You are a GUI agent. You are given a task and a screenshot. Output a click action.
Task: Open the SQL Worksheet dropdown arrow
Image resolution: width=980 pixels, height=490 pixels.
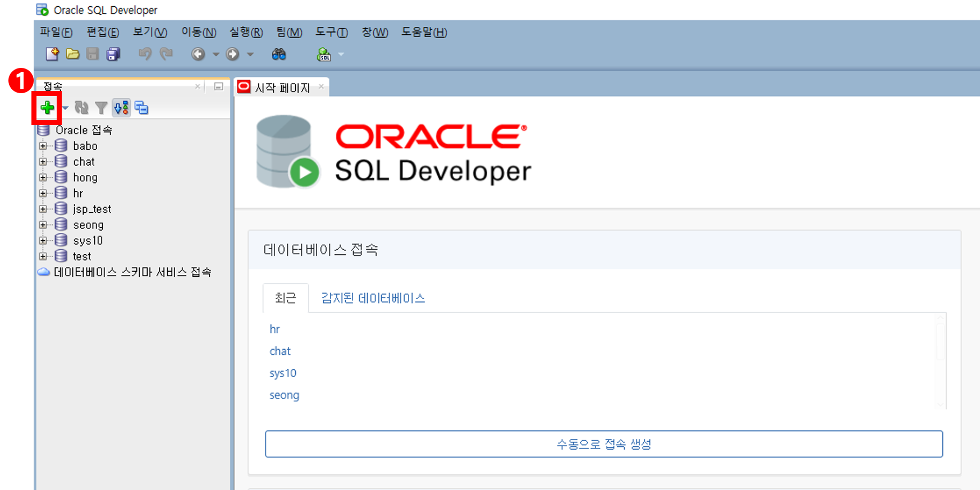coord(341,54)
